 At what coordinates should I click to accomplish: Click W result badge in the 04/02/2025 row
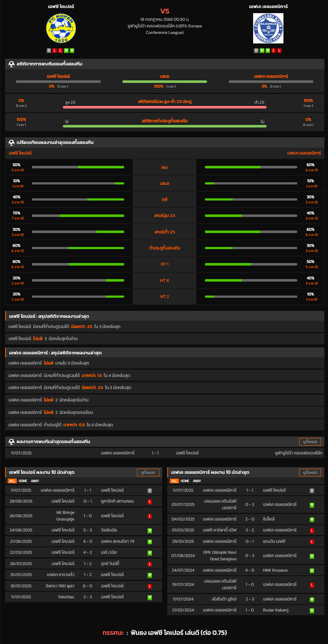(312, 519)
